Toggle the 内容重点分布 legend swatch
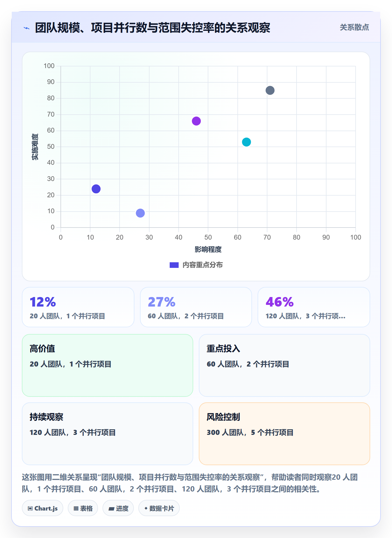392x538 pixels. (174, 265)
